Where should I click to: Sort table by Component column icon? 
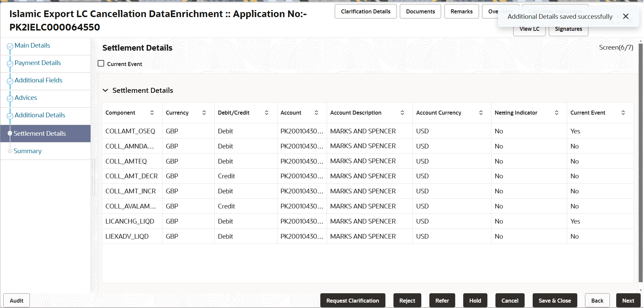[152, 113]
